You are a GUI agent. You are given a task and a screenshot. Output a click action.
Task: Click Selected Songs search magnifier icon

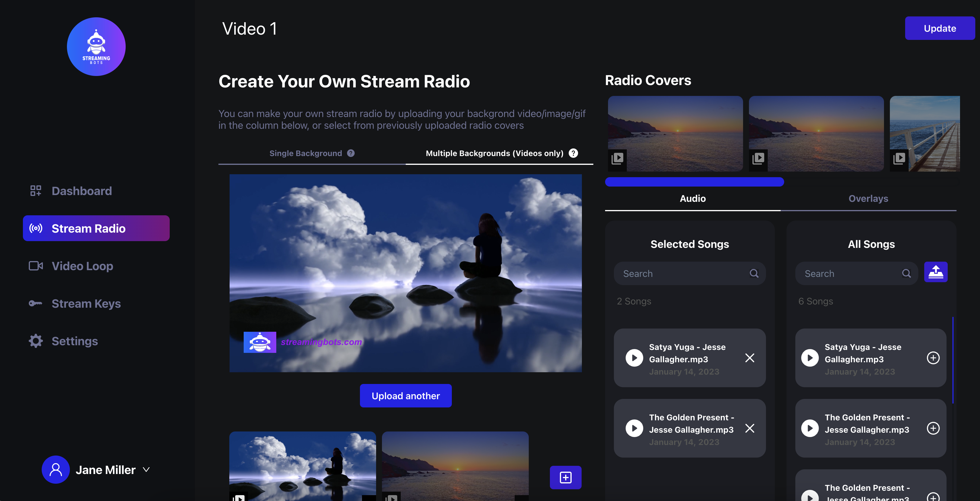[754, 273]
